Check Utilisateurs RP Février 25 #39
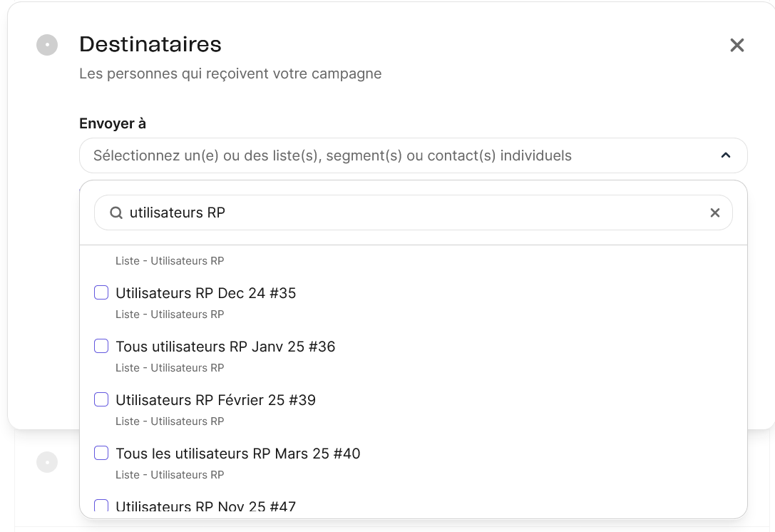The height and width of the screenshot is (532, 775). point(101,399)
